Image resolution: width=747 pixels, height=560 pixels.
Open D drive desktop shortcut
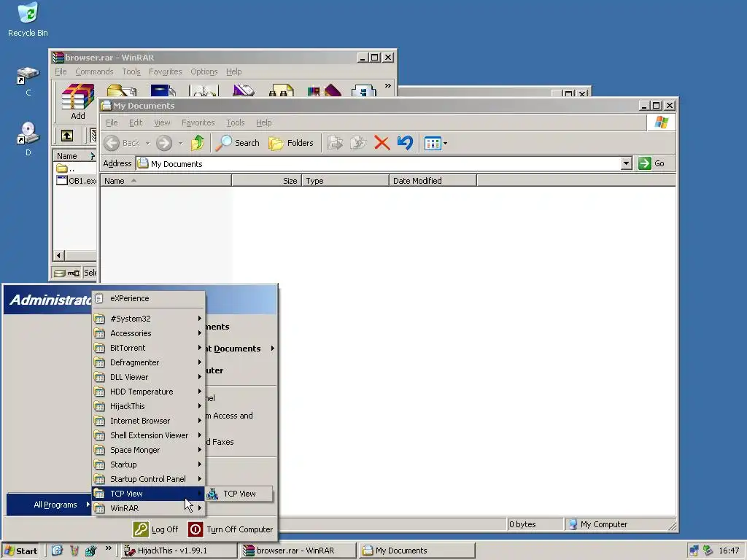click(x=28, y=139)
